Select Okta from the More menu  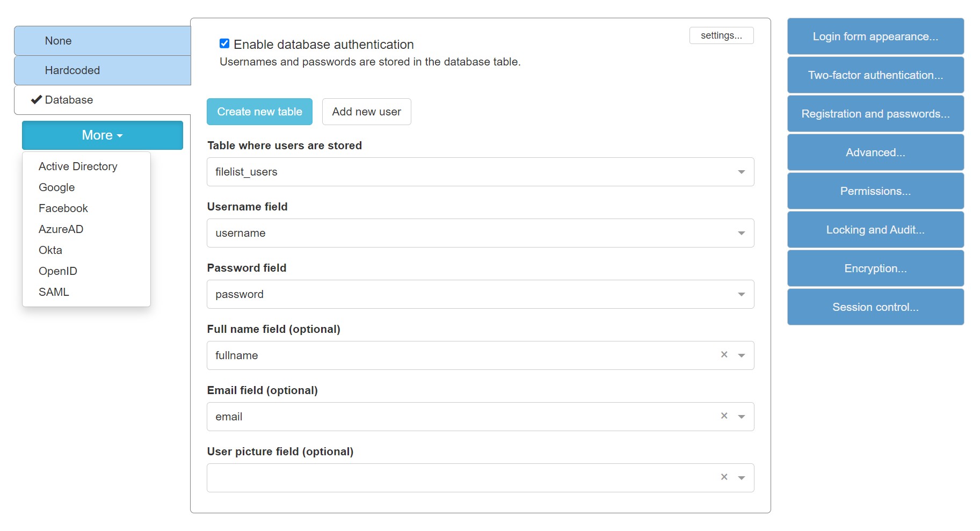50,250
